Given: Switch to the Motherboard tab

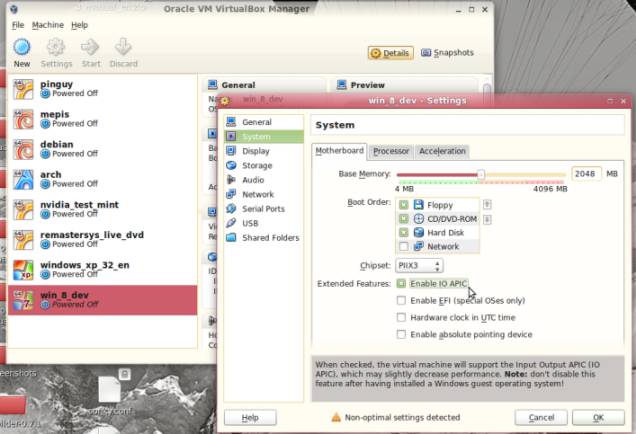Looking at the screenshot, I should (x=339, y=151).
